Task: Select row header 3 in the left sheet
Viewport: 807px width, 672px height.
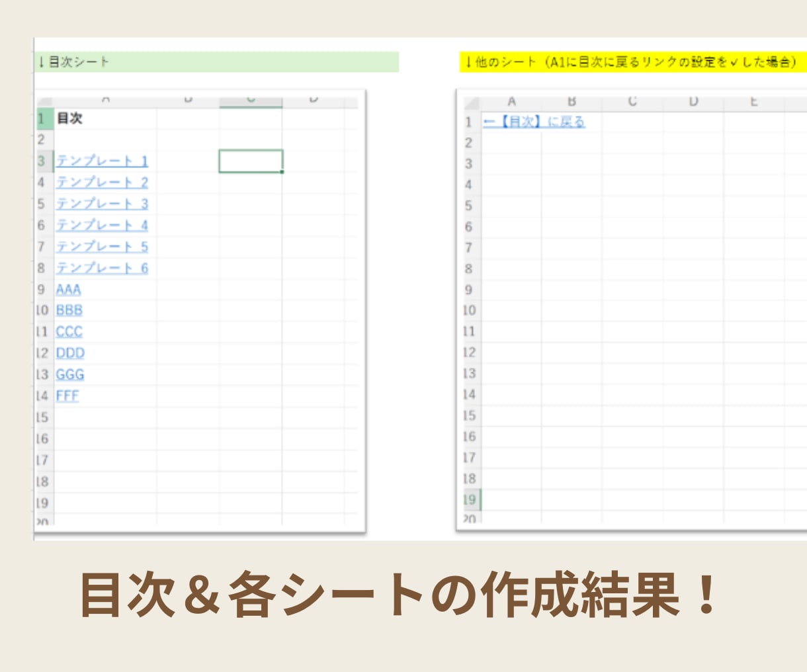Action: point(44,161)
